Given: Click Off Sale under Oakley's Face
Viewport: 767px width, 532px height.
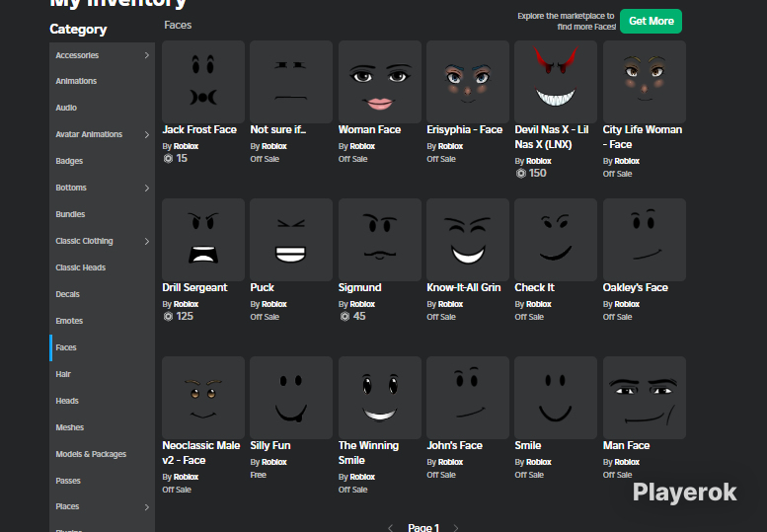Looking at the screenshot, I should pyautogui.click(x=617, y=317).
